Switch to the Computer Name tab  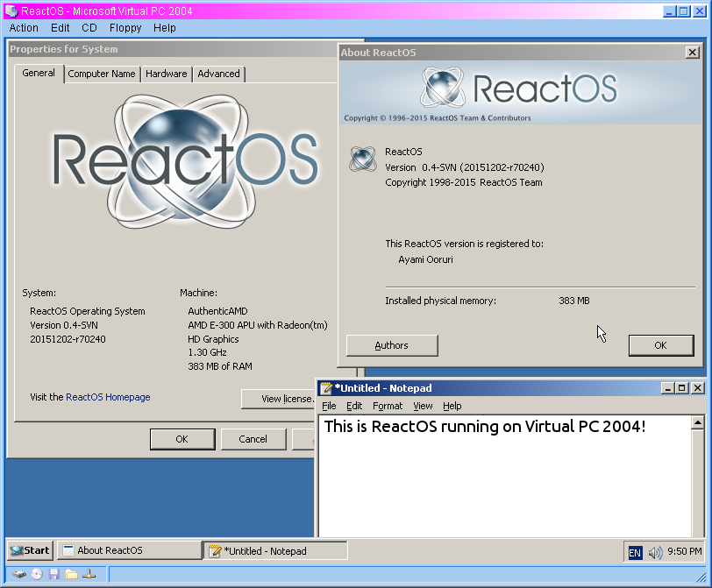[102, 74]
